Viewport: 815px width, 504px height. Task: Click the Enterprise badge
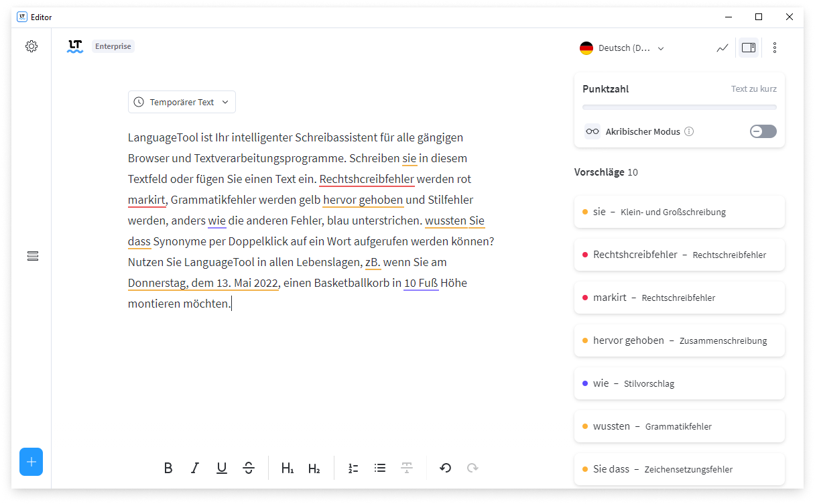(113, 46)
